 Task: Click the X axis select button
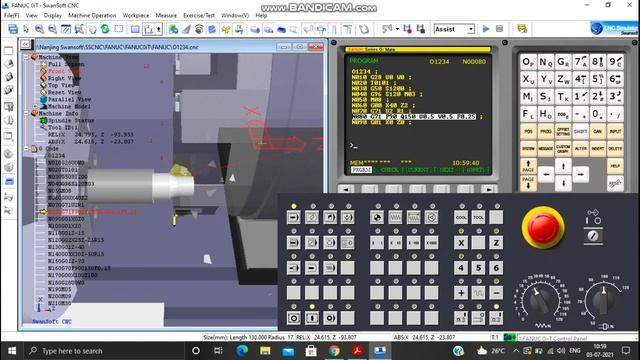(461, 243)
